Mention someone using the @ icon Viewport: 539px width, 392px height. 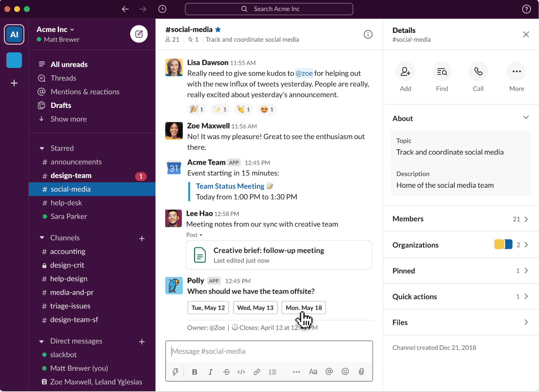pos(329,371)
